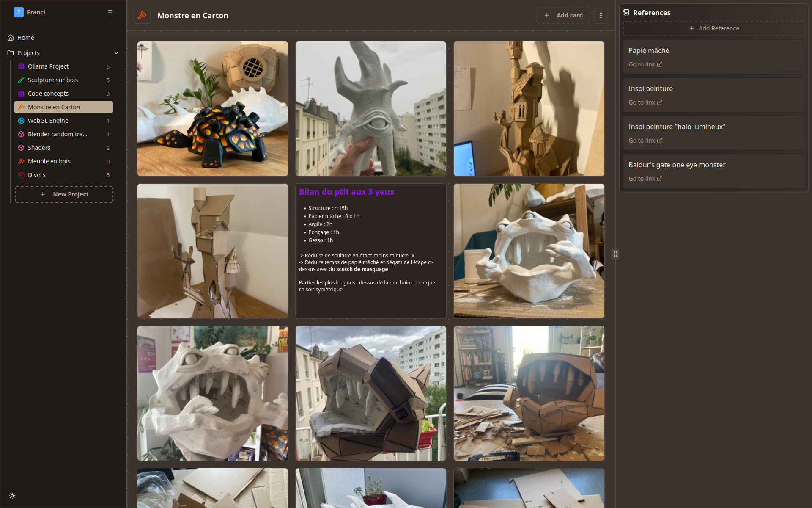
Task: Select the Ollama Project chip icon
Action: tap(21, 66)
